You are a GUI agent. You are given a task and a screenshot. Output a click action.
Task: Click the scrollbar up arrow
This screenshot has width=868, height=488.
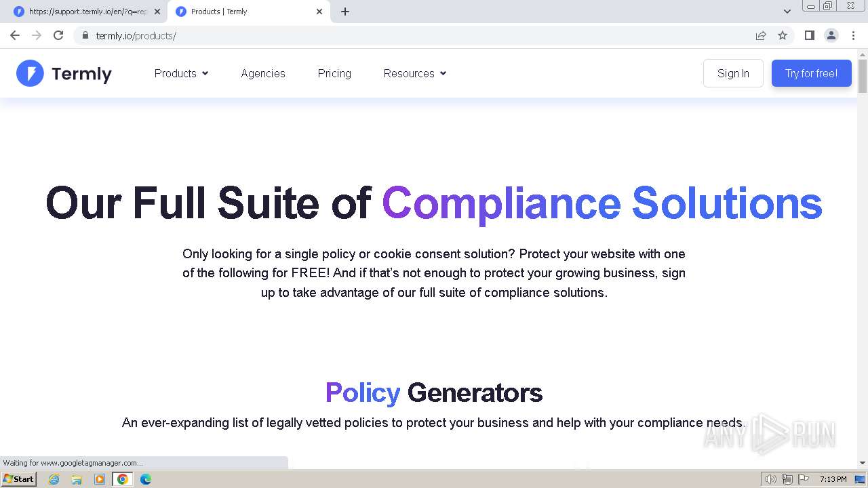pyautogui.click(x=863, y=54)
